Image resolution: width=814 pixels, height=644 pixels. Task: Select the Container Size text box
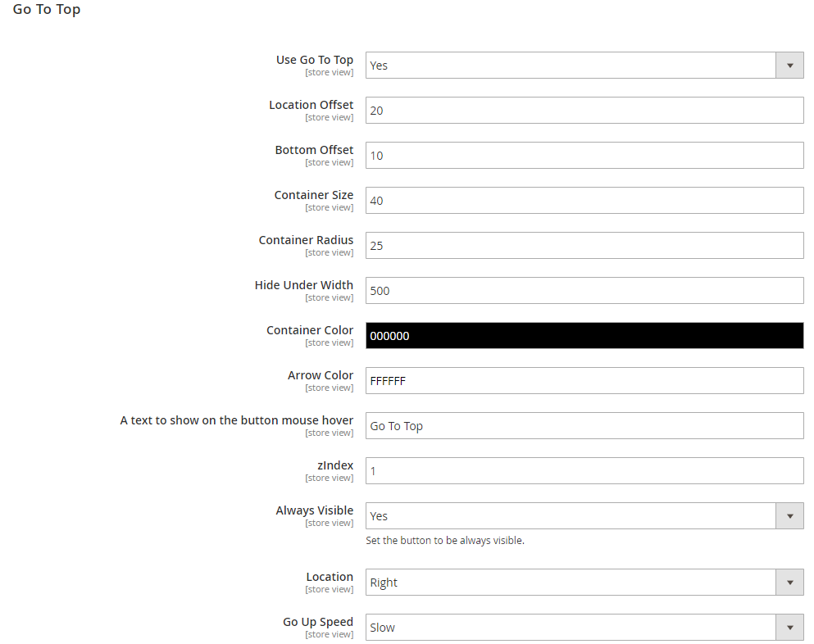[x=584, y=200]
